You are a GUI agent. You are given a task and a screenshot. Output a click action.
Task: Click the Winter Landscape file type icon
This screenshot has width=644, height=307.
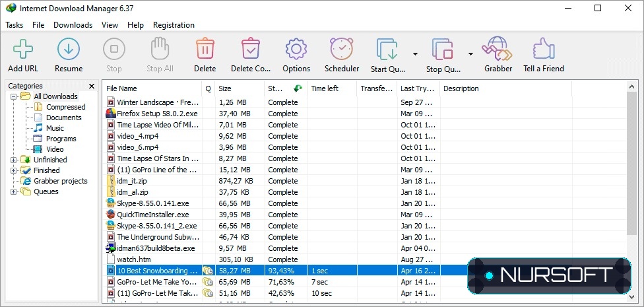[110, 102]
